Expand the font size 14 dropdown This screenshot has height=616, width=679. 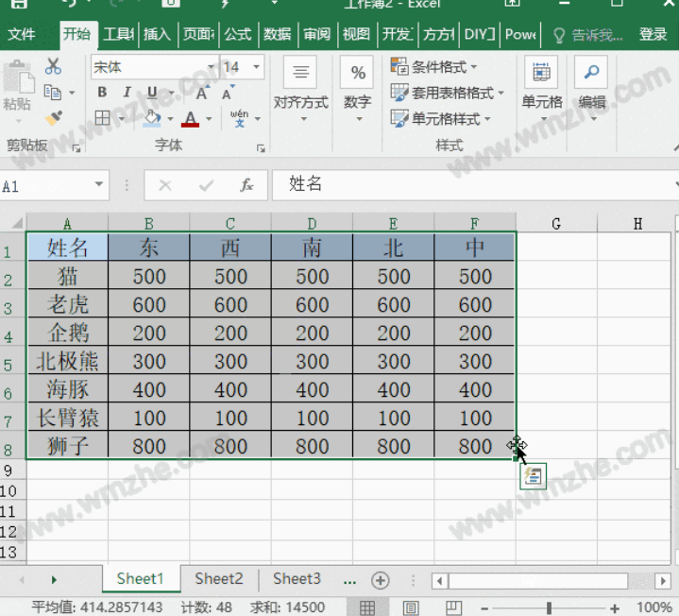(x=256, y=67)
